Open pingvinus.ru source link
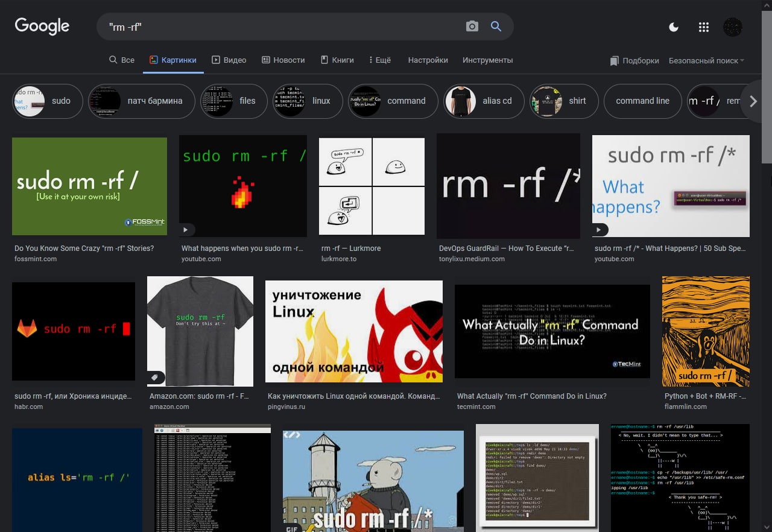 [286, 407]
